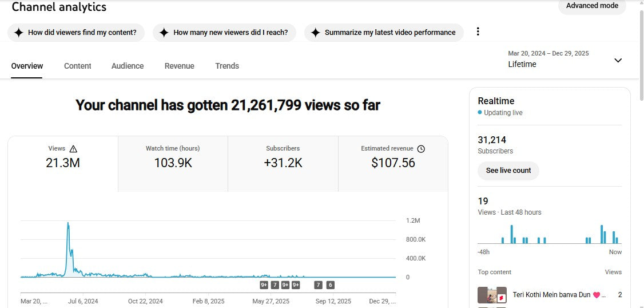Click the Estimated revenue metric card

tap(393, 163)
